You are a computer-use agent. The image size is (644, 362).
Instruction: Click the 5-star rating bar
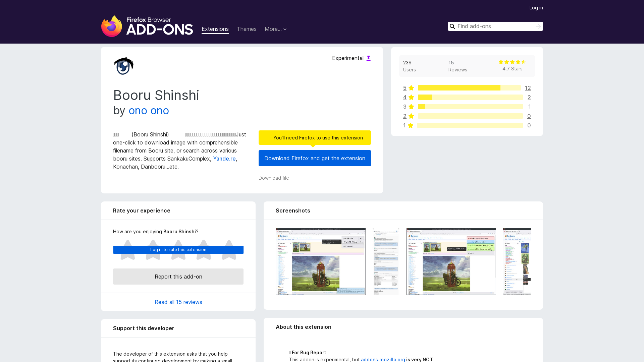click(469, 88)
